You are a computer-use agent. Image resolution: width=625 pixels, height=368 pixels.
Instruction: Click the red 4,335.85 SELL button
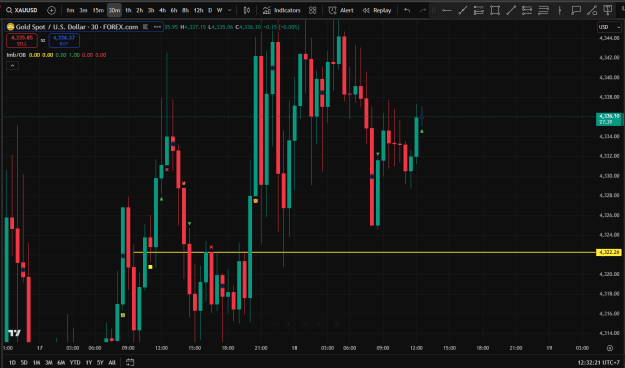pyautogui.click(x=22, y=40)
